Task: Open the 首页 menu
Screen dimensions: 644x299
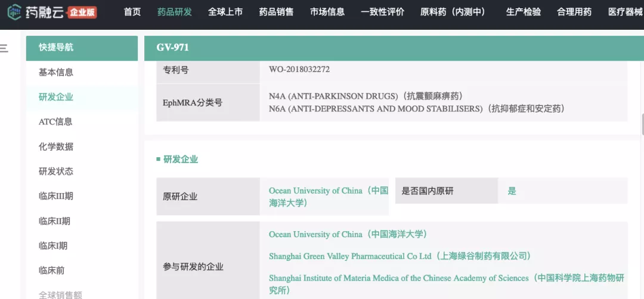Action: pyautogui.click(x=132, y=12)
